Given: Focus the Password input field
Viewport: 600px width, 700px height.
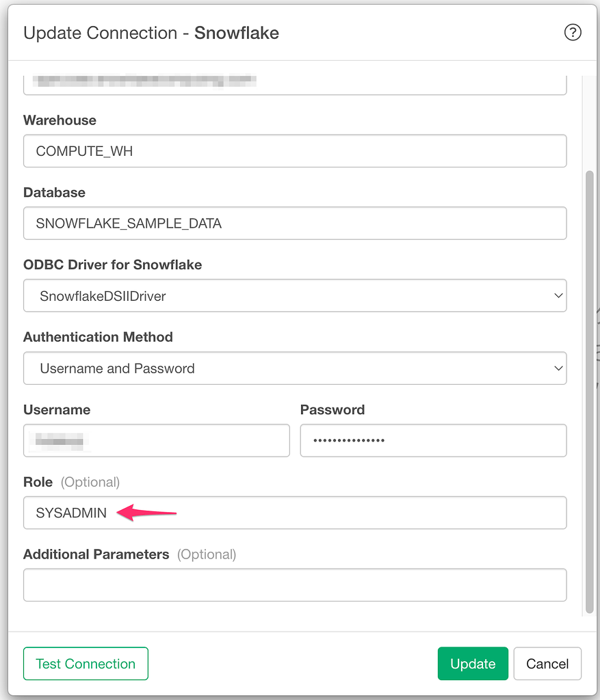Looking at the screenshot, I should (433, 441).
